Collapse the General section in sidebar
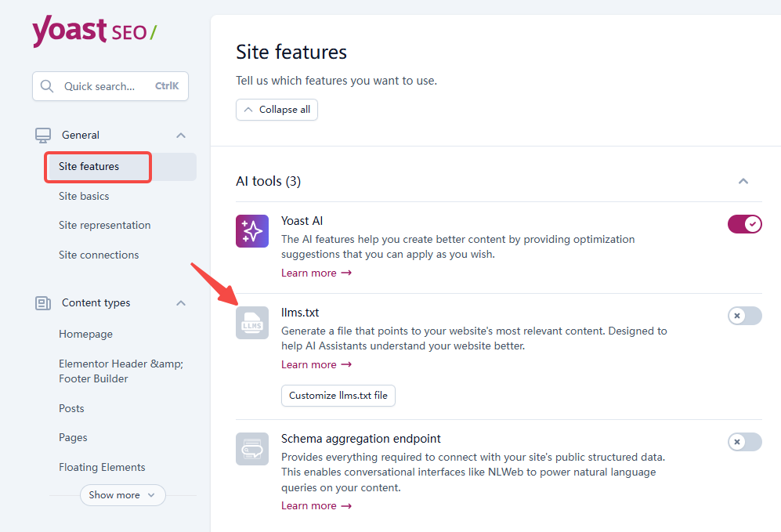 [x=180, y=135]
